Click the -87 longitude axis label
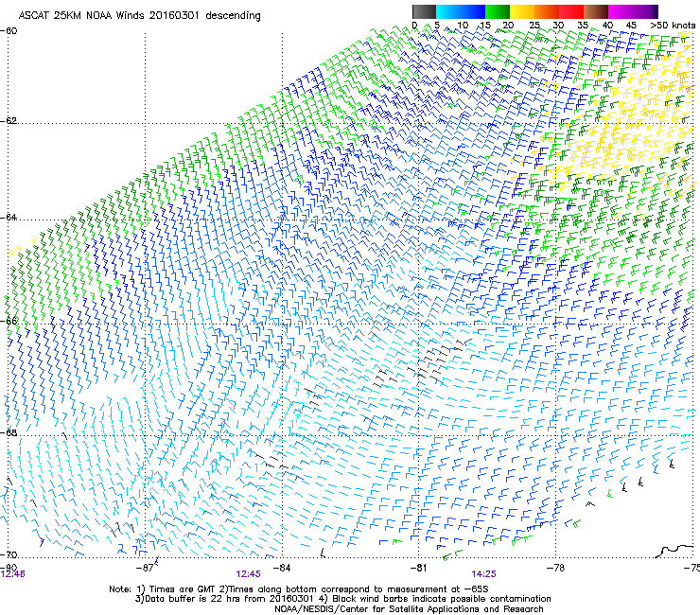This screenshot has width=700, height=615. [145, 568]
